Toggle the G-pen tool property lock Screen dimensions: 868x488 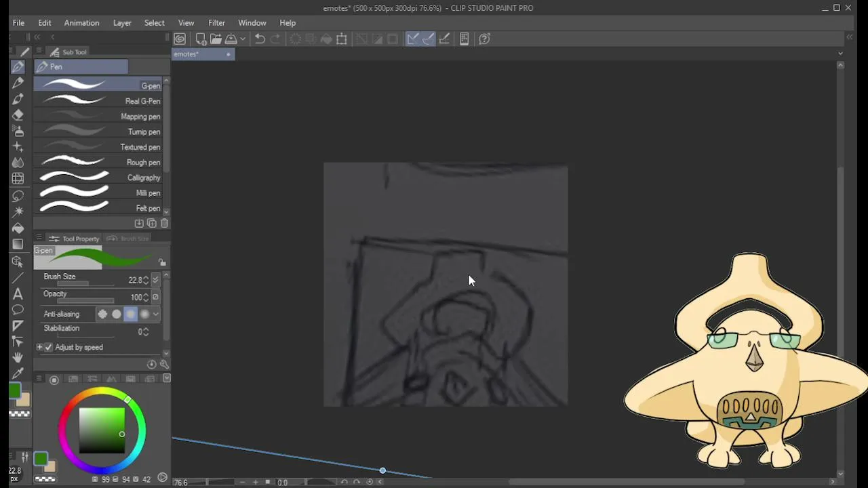pos(162,262)
